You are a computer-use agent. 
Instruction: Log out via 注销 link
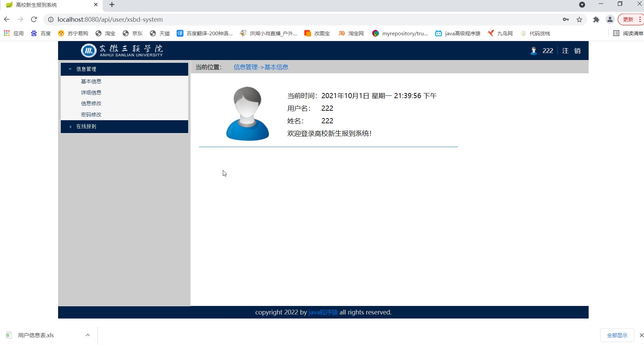click(x=571, y=51)
